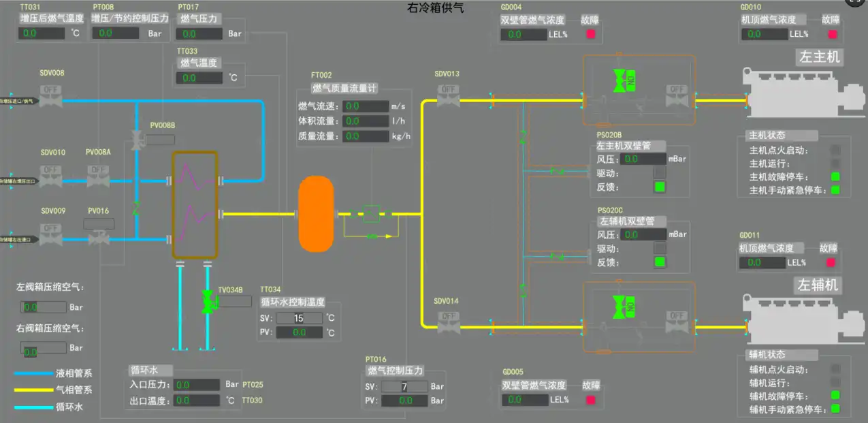Click the yellow 气相管系 legend swatch

[x=33, y=389]
